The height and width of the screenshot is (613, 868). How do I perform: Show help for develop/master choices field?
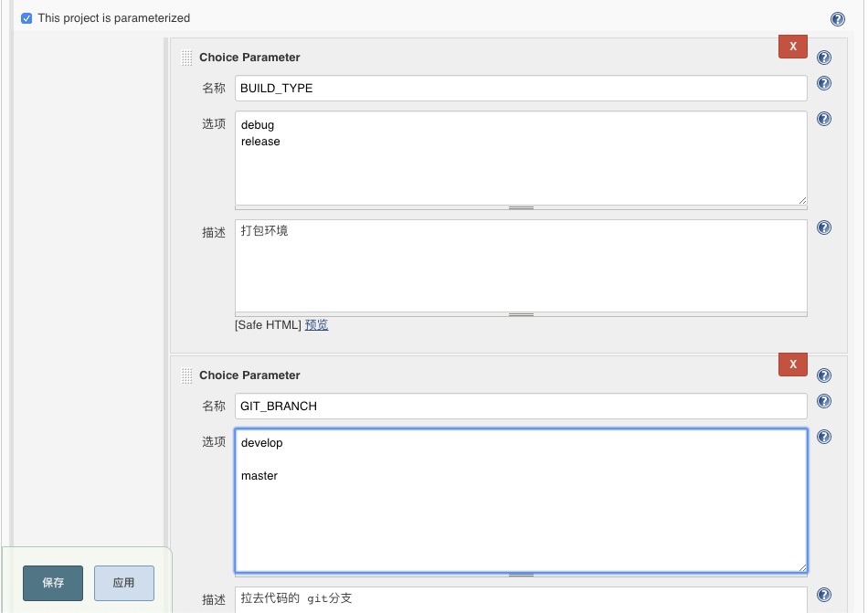(824, 437)
